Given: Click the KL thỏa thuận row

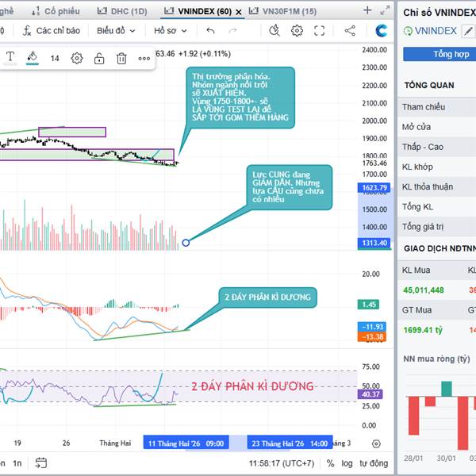Looking at the screenshot, I should coord(437,186).
